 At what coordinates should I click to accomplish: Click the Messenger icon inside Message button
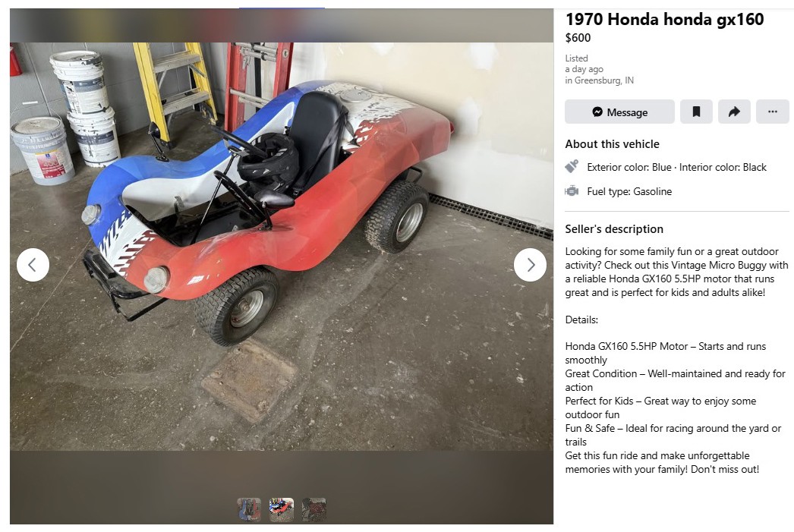tap(597, 112)
